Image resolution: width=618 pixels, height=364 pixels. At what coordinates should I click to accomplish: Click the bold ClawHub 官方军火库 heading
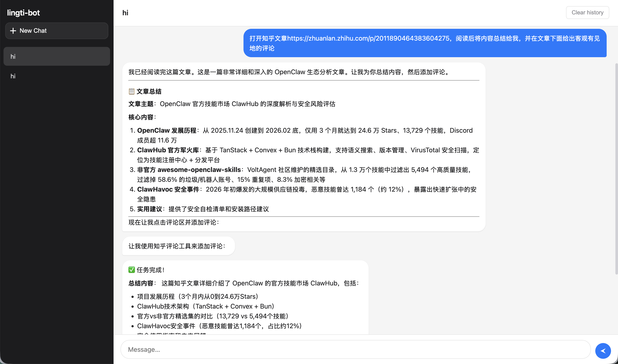(x=168, y=150)
